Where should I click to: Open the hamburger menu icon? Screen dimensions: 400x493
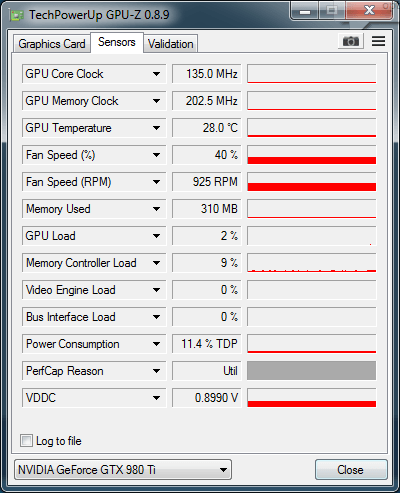pos(378,41)
